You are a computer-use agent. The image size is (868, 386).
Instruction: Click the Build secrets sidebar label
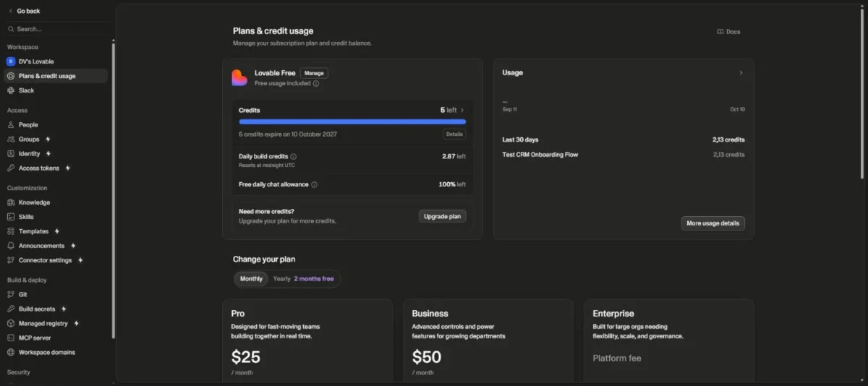(x=37, y=309)
